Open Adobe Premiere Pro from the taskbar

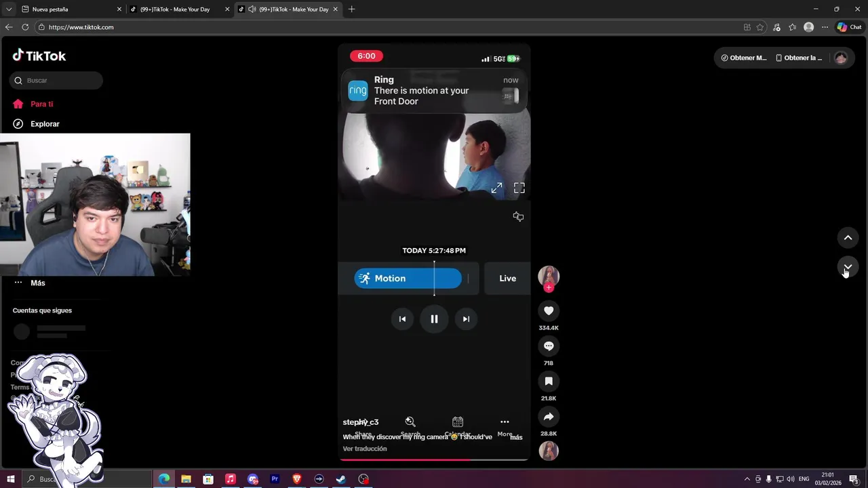(275, 479)
